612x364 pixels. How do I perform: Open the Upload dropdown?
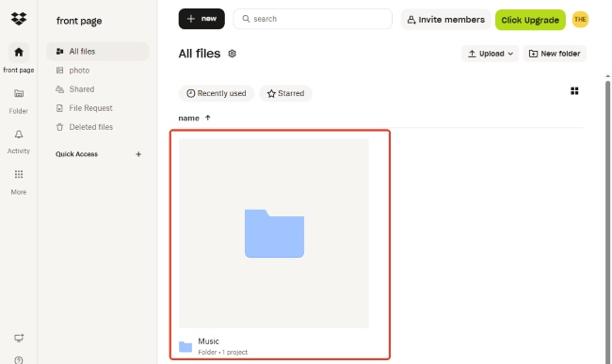[x=491, y=54]
